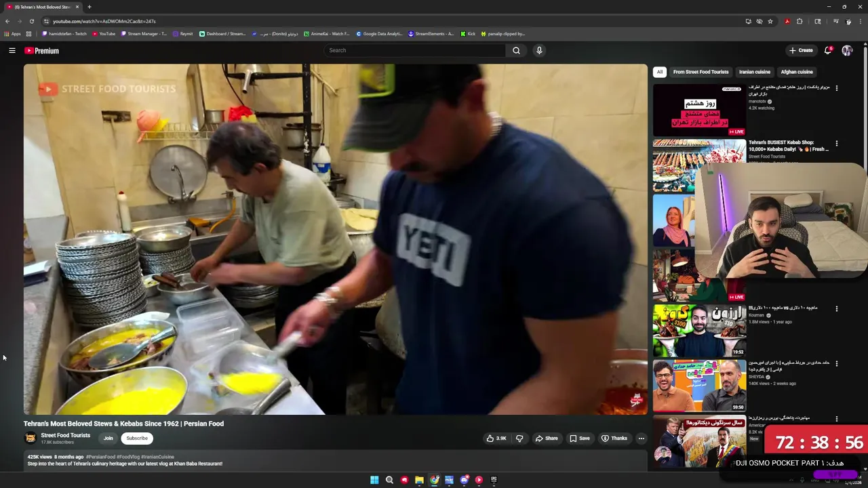Screen dimensions: 868x488
Task: Open options for Tehran's BUSIEST Kebab Shop
Action: coord(836,144)
